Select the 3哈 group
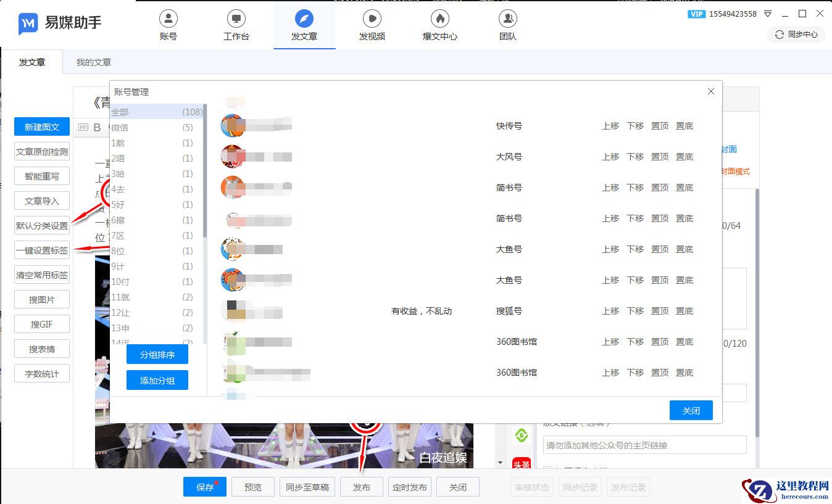This screenshot has height=504, width=832. click(156, 174)
